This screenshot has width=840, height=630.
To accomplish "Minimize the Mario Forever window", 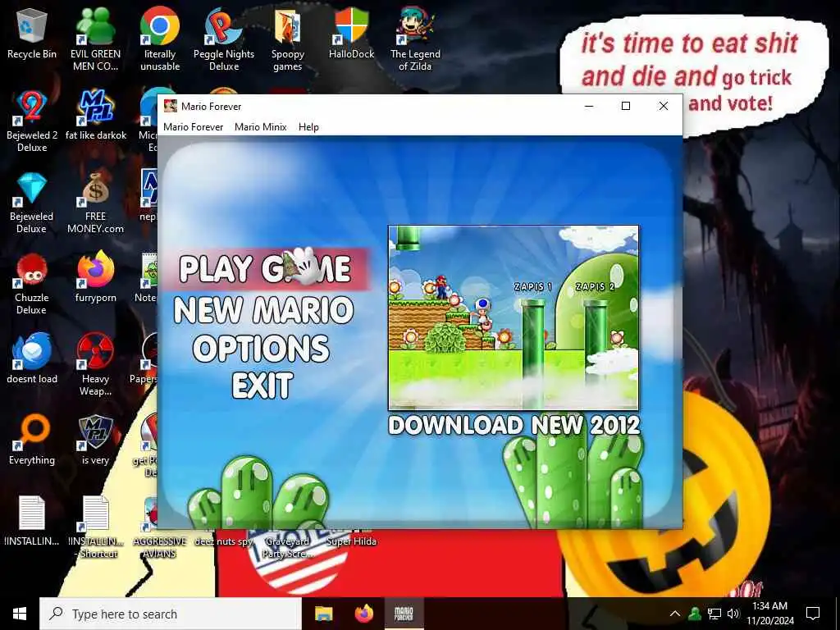I will coord(589,106).
